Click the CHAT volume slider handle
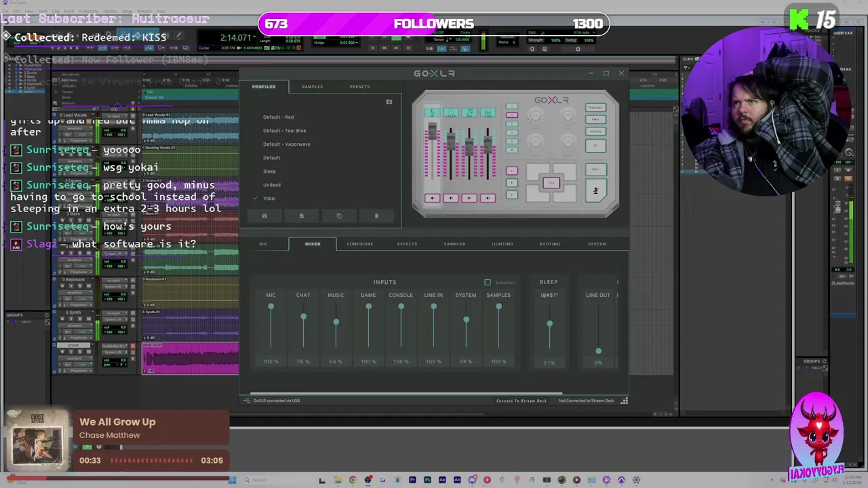868x488 pixels. coord(303,317)
